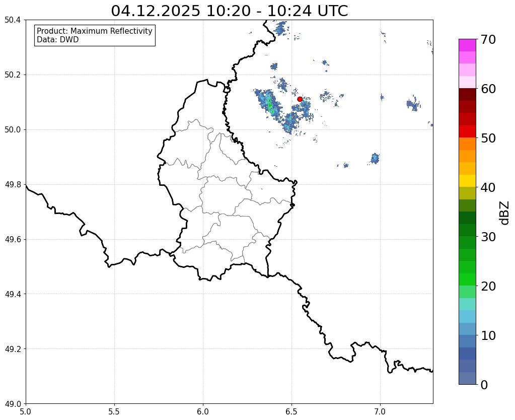The height and width of the screenshot is (420, 515).
Task: Click colorbar tick label 30
Action: [x=488, y=237]
